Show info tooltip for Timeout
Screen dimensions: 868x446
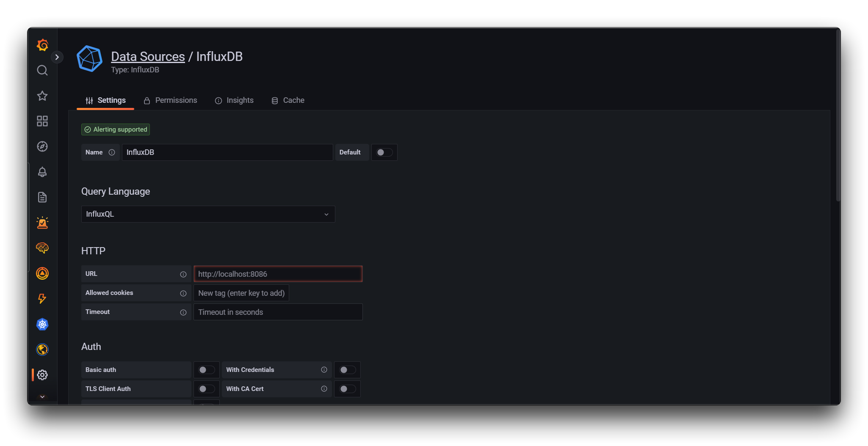click(x=183, y=312)
